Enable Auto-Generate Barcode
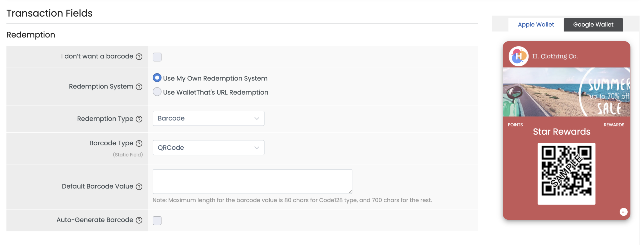This screenshot has width=644, height=245. pyautogui.click(x=157, y=220)
